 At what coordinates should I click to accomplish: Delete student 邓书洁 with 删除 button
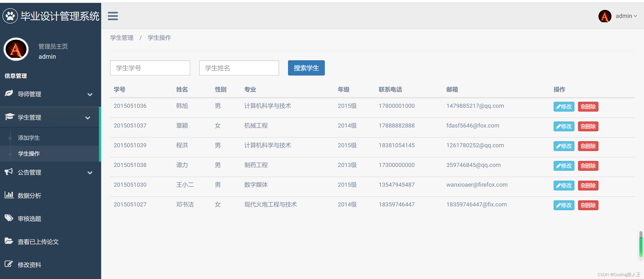[588, 205]
